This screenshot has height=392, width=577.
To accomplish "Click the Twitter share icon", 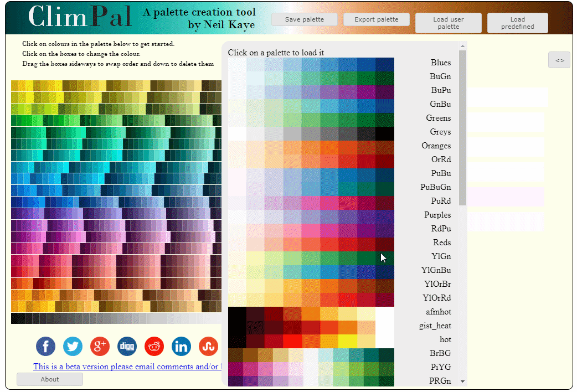I will tap(73, 346).
